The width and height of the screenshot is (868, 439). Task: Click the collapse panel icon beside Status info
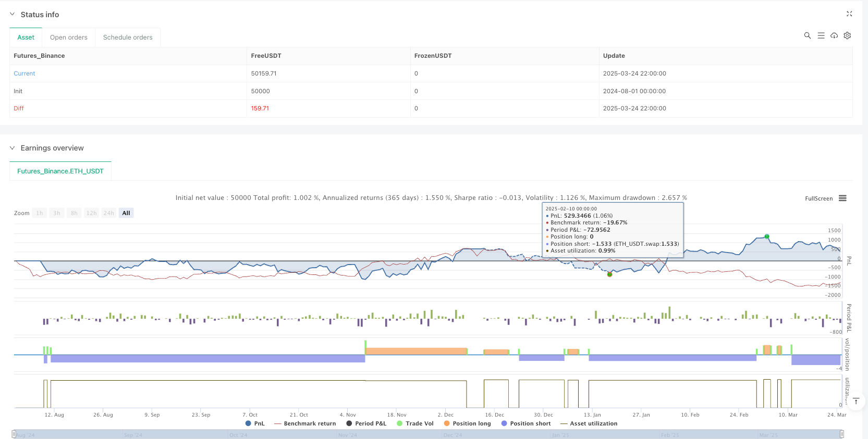(849, 14)
